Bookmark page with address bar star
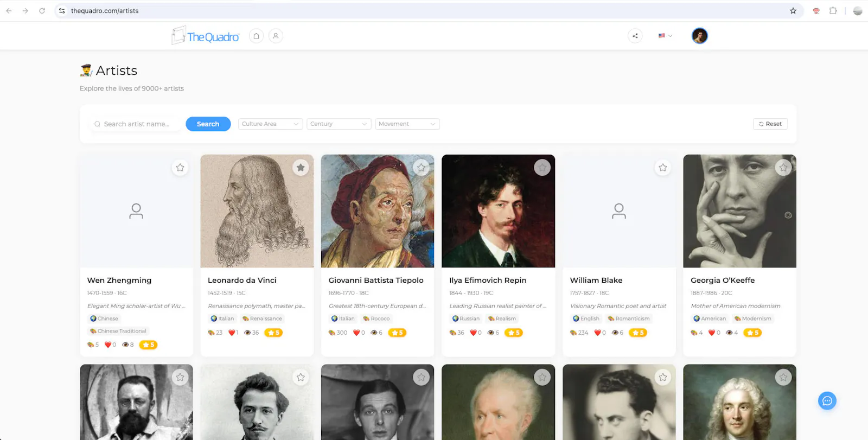 tap(793, 11)
